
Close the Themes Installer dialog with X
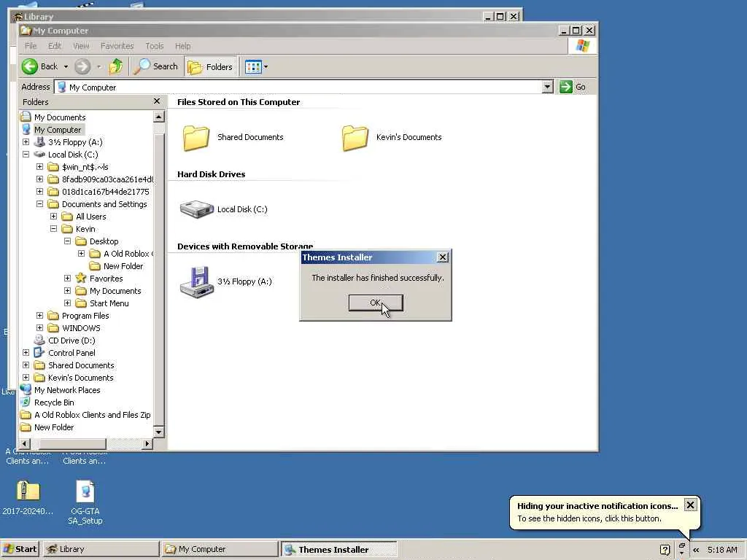443,257
